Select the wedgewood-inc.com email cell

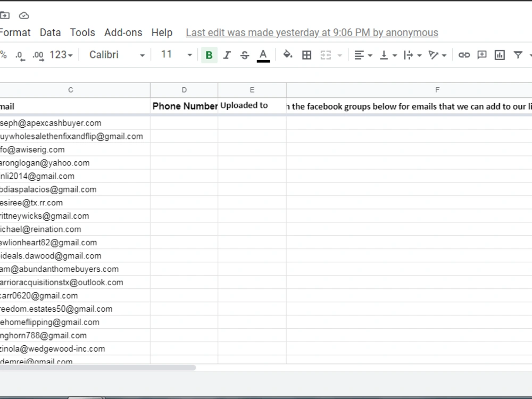[x=75, y=348]
